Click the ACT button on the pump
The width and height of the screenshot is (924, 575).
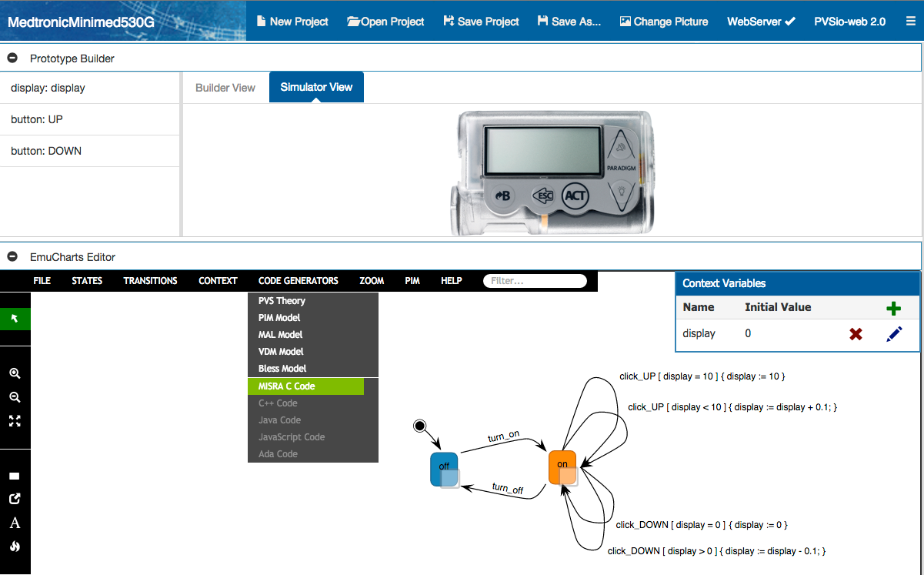(575, 196)
